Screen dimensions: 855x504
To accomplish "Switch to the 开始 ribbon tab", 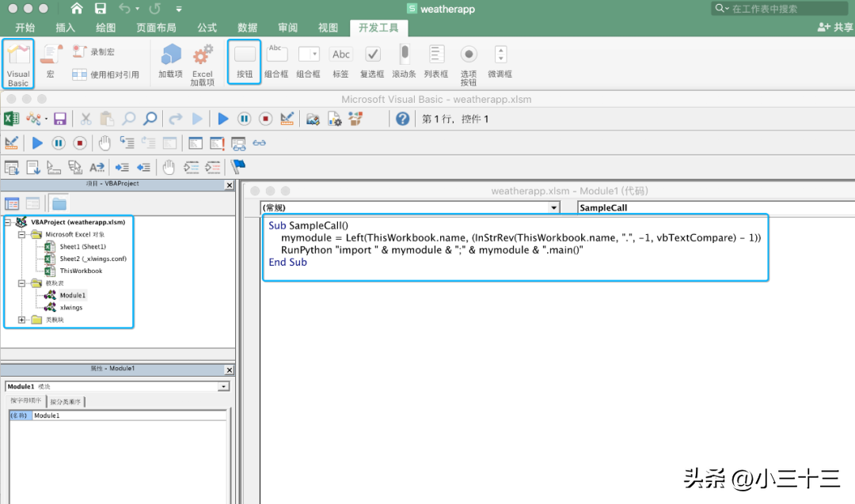I will [25, 28].
